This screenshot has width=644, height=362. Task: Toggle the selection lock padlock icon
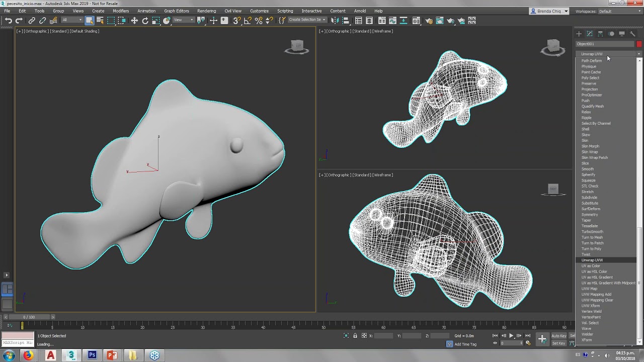pos(355,336)
